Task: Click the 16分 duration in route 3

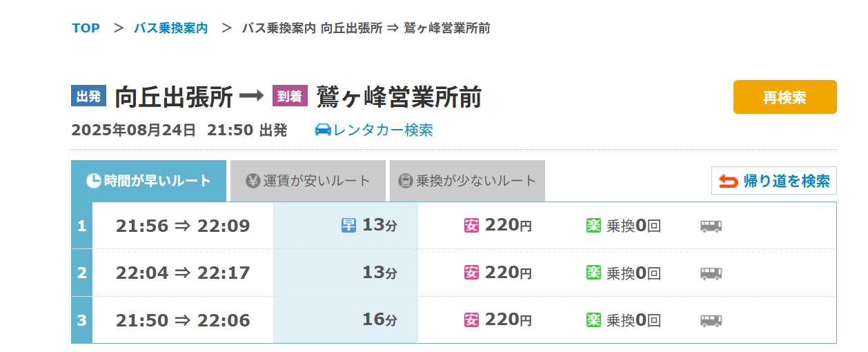Action: point(380,320)
